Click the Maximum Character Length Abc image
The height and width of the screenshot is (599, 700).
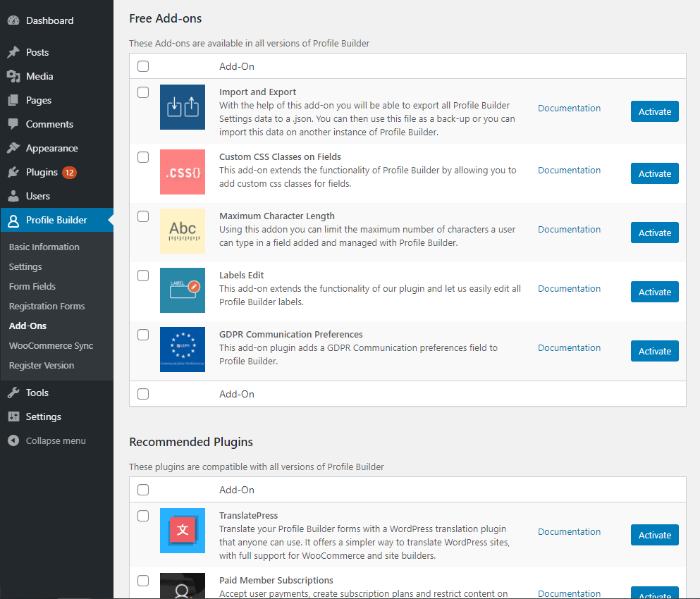coord(183,231)
